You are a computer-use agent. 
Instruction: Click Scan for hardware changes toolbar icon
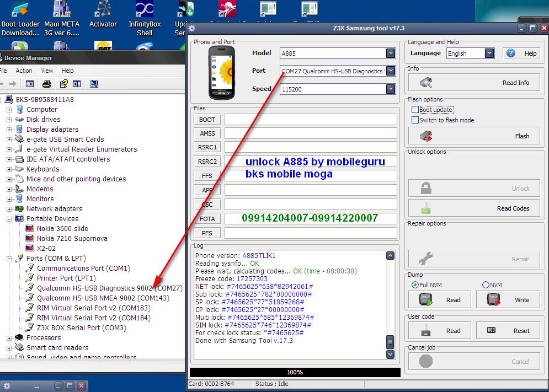[94, 84]
